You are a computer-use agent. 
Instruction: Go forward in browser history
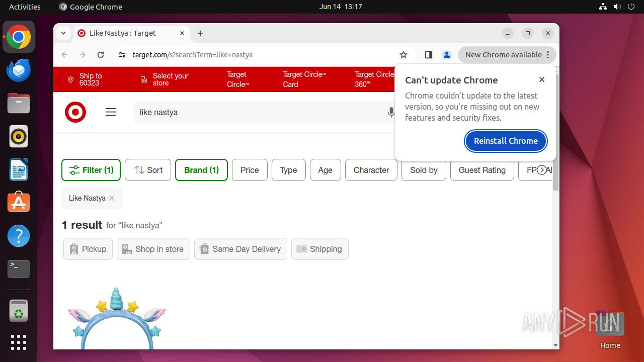point(83,55)
